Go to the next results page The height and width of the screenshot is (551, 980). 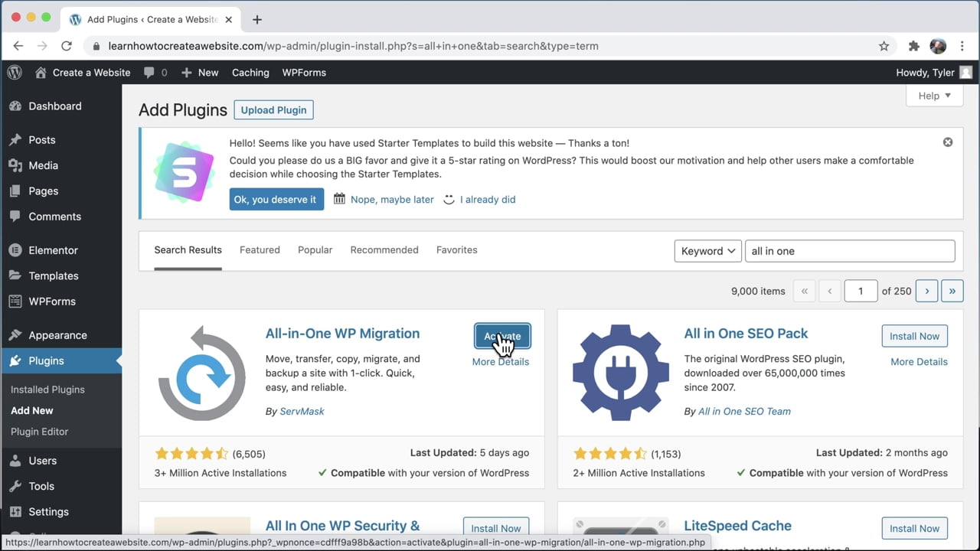coord(926,291)
